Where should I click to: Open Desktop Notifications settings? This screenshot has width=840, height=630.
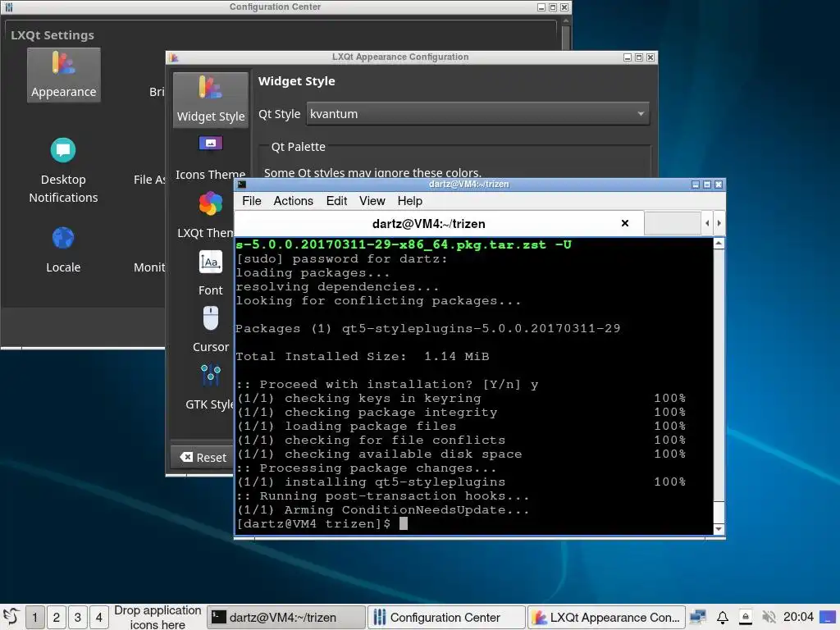tap(63, 171)
